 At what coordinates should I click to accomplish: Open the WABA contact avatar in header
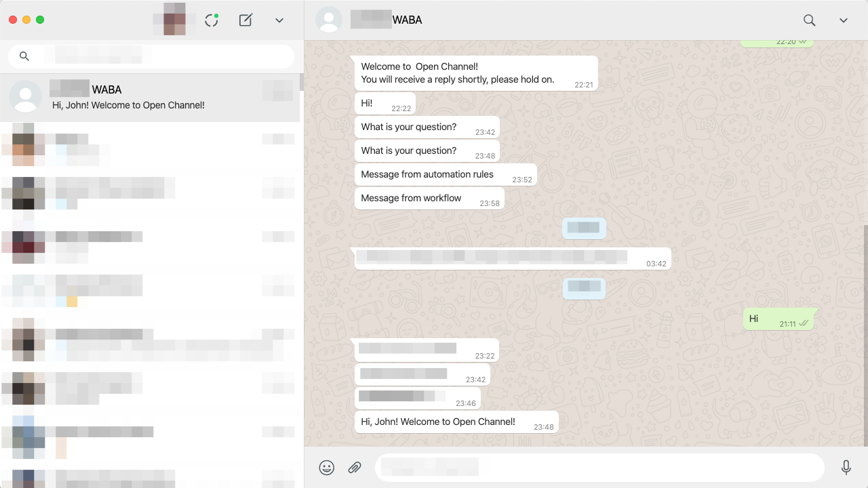coord(329,20)
